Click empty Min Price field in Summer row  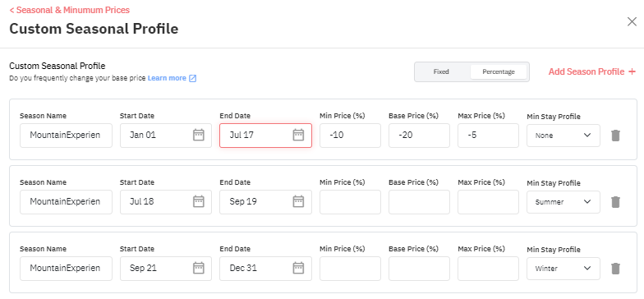pos(350,202)
